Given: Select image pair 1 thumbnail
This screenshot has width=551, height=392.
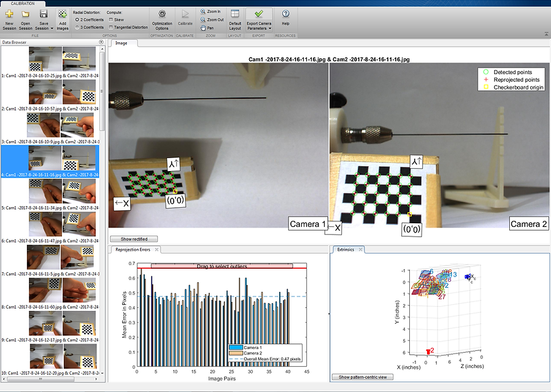Looking at the screenshot, I should (62, 59).
